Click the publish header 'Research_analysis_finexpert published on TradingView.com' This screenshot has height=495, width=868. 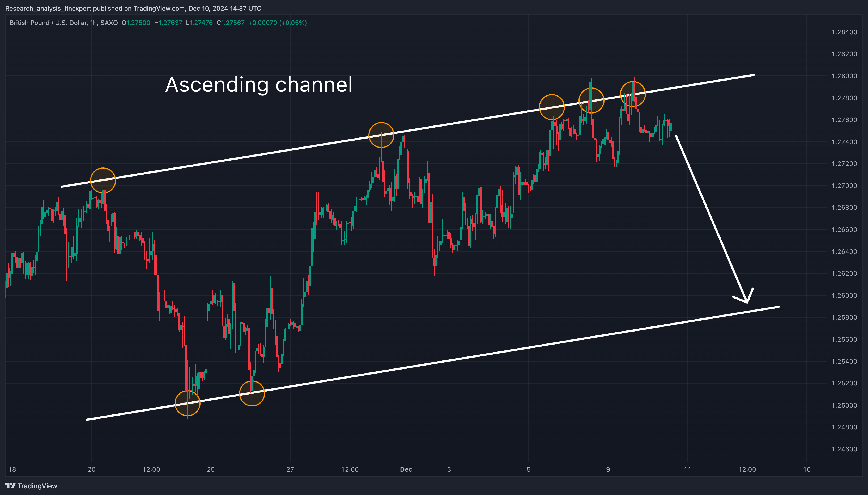(x=95, y=8)
